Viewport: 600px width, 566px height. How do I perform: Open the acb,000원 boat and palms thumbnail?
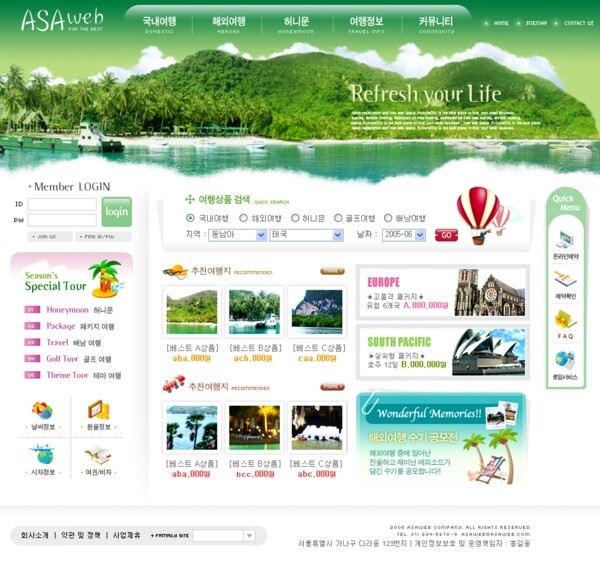click(254, 312)
